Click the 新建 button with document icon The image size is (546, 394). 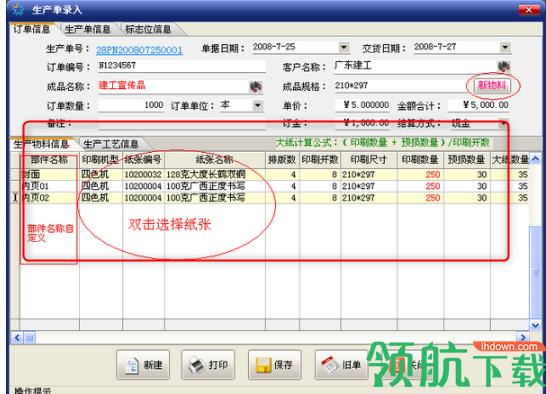tap(143, 365)
